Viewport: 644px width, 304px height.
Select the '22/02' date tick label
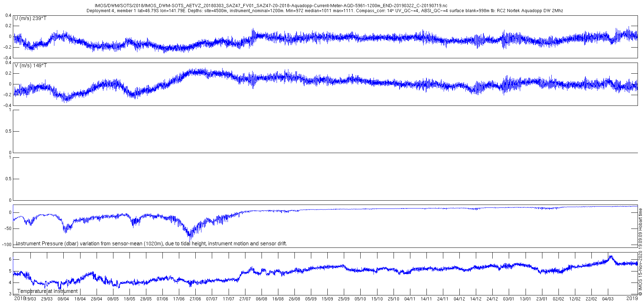pyautogui.click(x=591, y=299)
